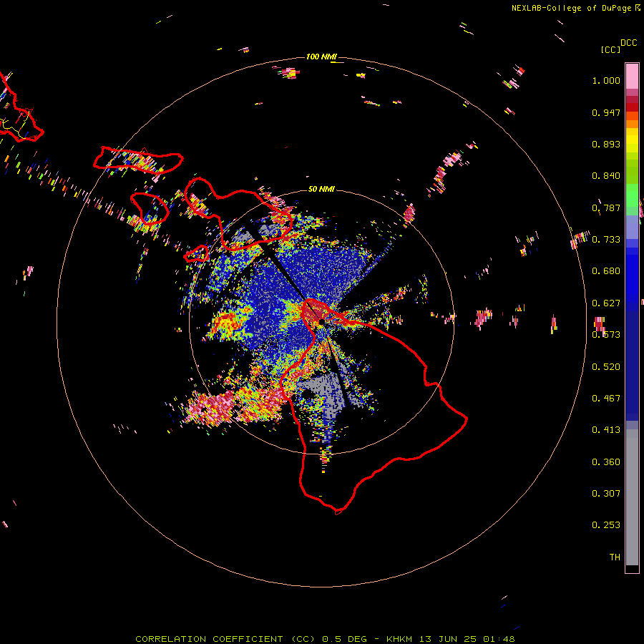Click the 0.413 scale value

(x=606, y=430)
